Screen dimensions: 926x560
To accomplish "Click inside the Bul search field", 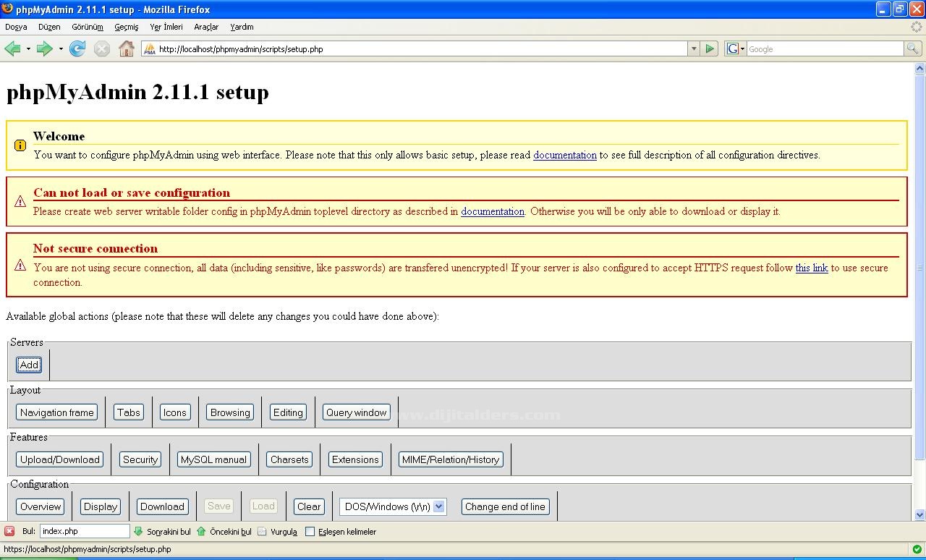I will [85, 531].
